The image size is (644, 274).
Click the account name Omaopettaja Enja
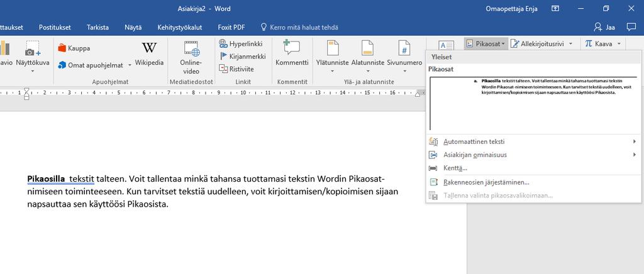(x=511, y=9)
